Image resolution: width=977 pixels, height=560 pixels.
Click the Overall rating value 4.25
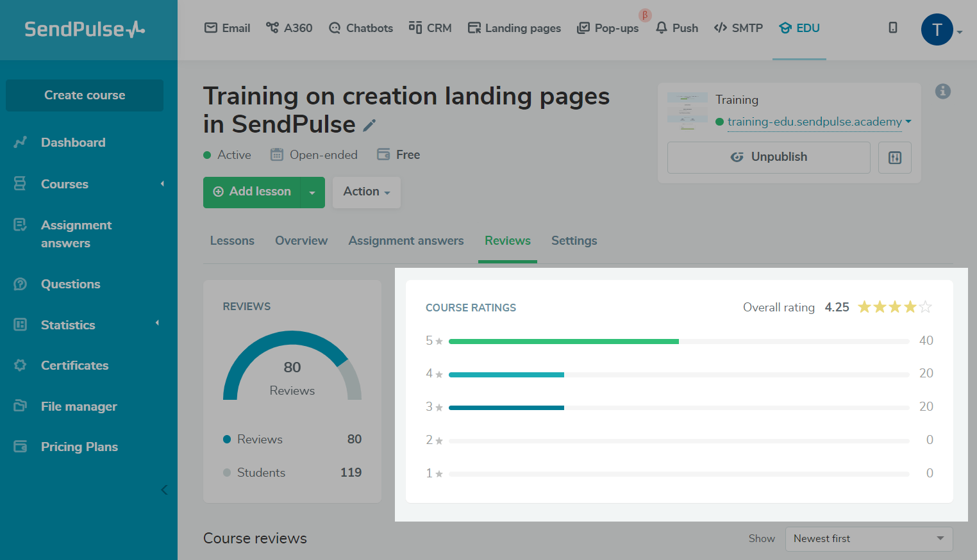pyautogui.click(x=837, y=308)
